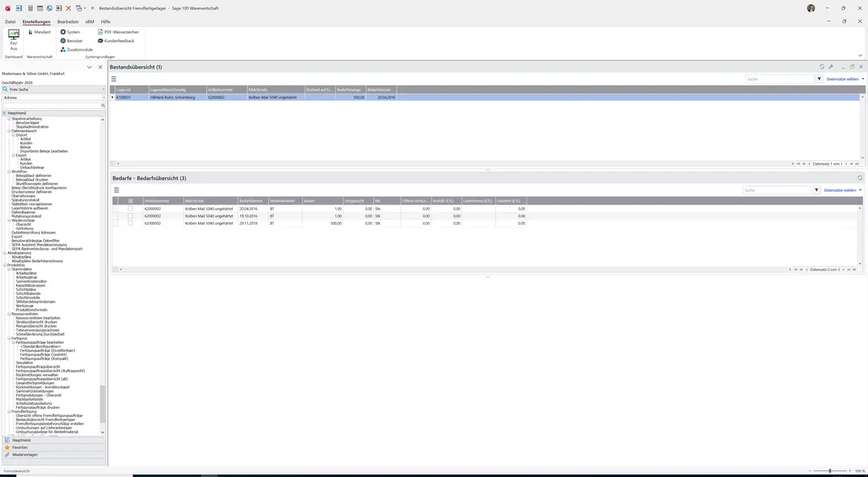Check the 29.11.2018 Bedarfe row checkbox
The width and height of the screenshot is (868, 477).
tap(130, 223)
